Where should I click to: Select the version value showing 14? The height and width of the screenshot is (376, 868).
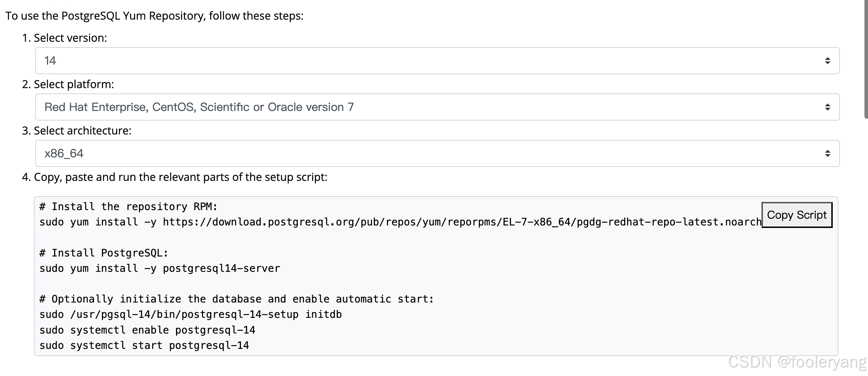click(x=50, y=60)
